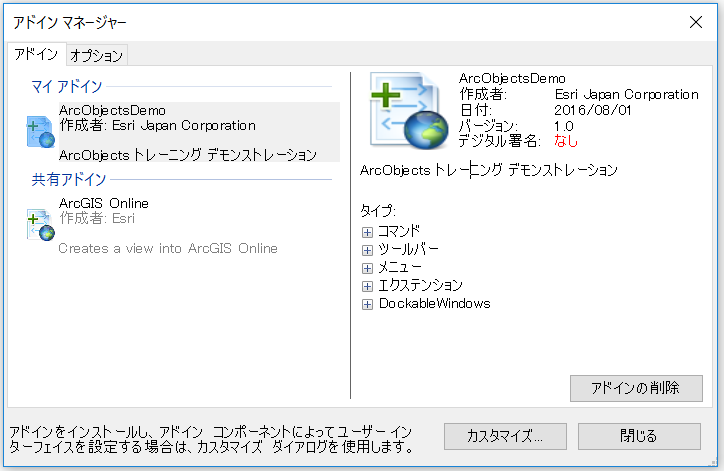724x471 pixels.
Task: Click the ツールバー tree label
Action: [408, 249]
